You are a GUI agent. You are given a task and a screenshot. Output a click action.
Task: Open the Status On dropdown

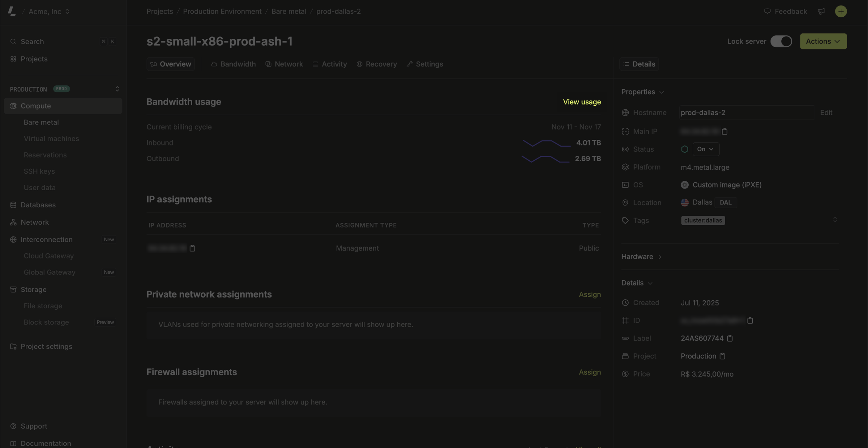pyautogui.click(x=706, y=149)
